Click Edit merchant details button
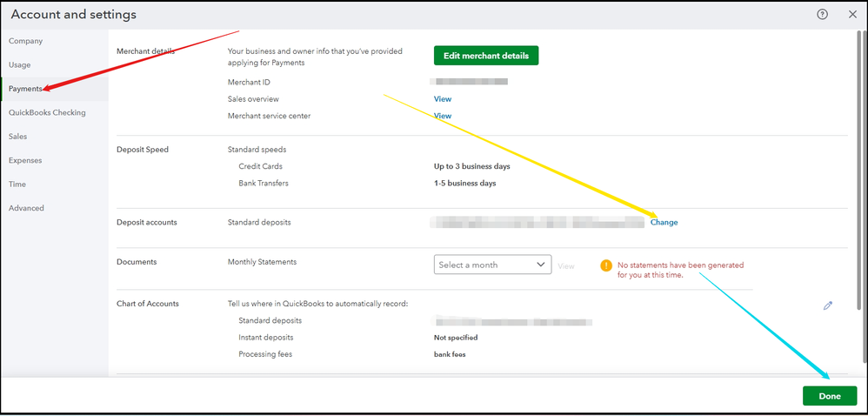The image size is (868, 416). 486,56
